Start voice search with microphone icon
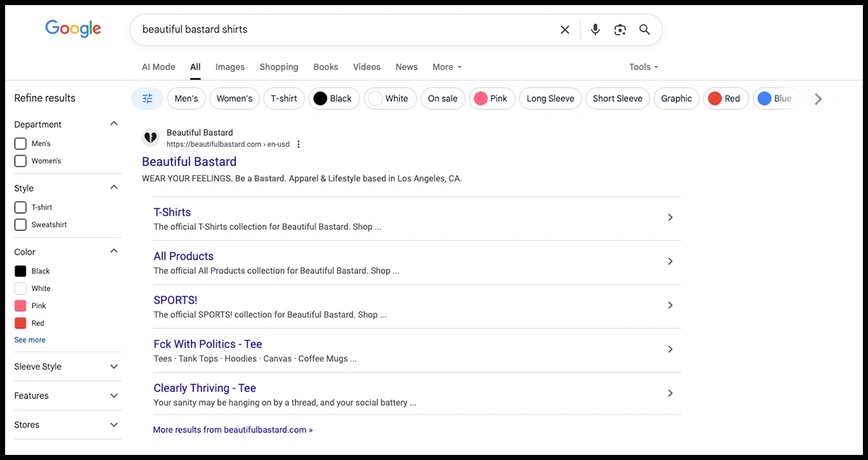 pos(595,30)
